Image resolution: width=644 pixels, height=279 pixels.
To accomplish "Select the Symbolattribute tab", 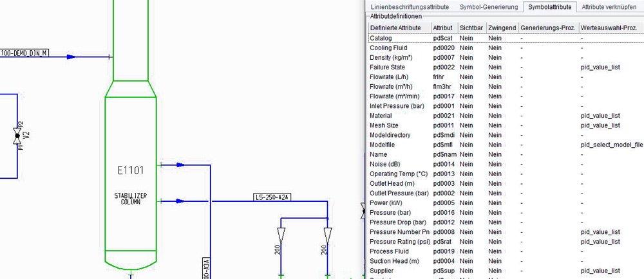I will pyautogui.click(x=549, y=7).
